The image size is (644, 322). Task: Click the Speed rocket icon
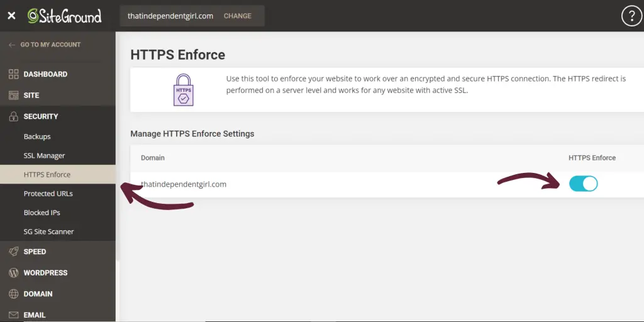point(14,252)
